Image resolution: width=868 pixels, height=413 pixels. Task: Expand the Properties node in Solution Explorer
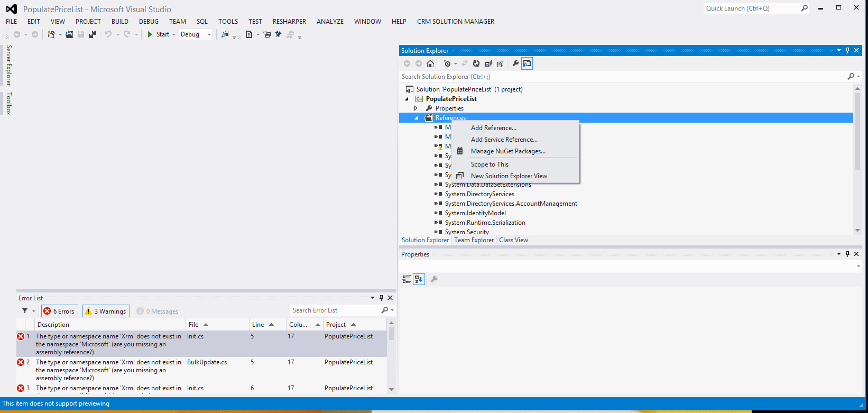pyautogui.click(x=416, y=108)
